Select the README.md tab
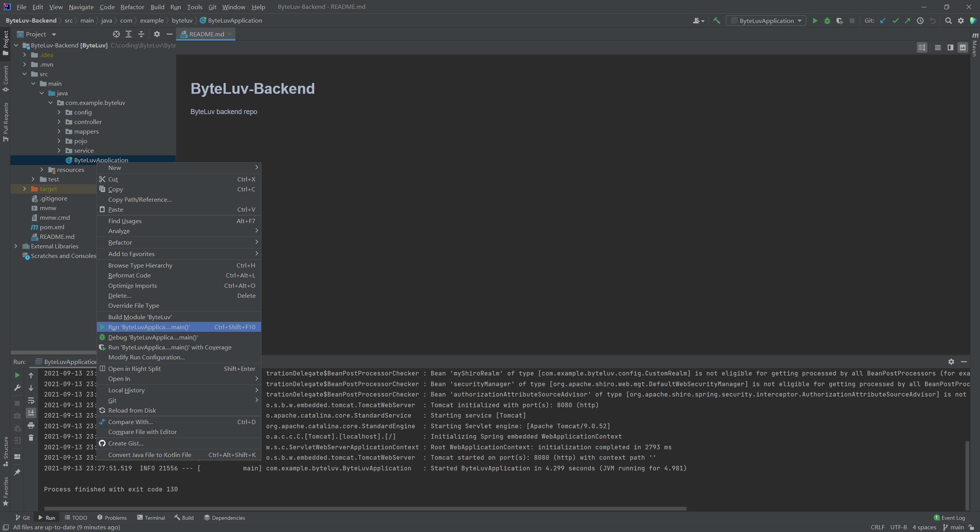Screen dimensions: 980x532 [x=206, y=33]
